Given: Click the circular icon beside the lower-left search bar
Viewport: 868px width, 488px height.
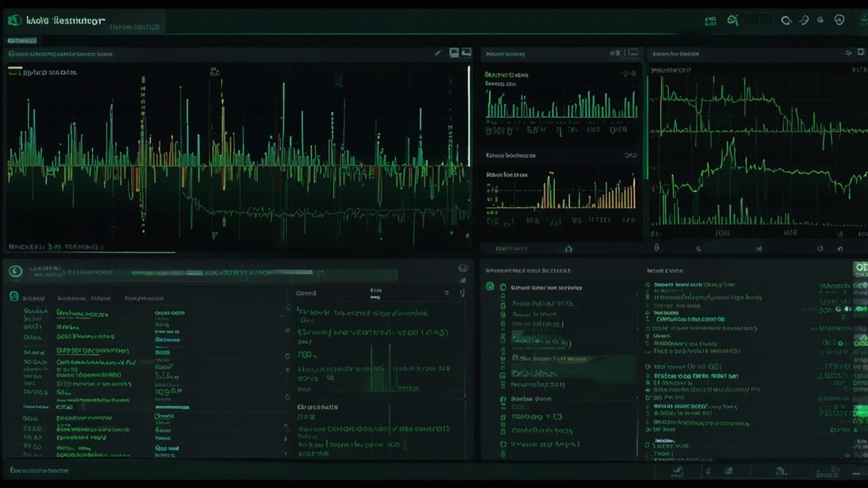Looking at the screenshot, I should pos(15,272).
